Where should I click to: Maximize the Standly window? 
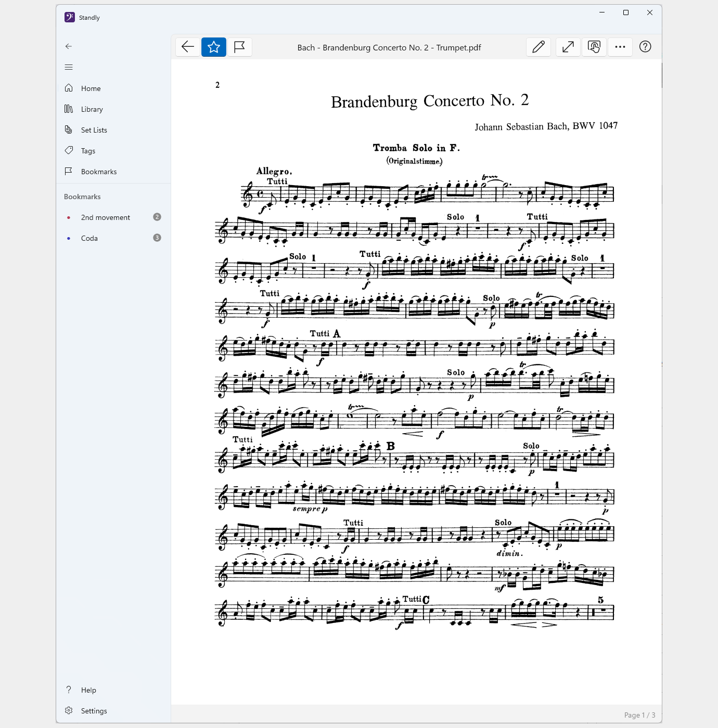(626, 12)
